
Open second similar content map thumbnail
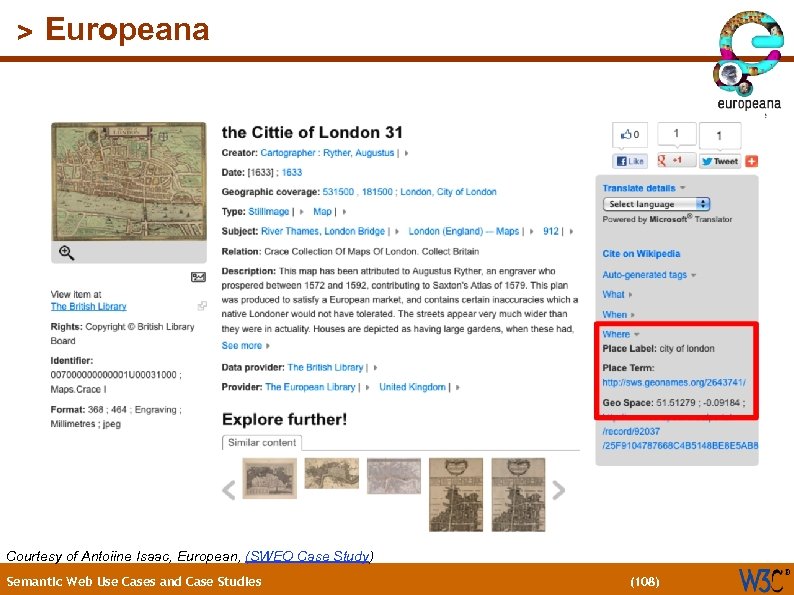click(x=332, y=473)
